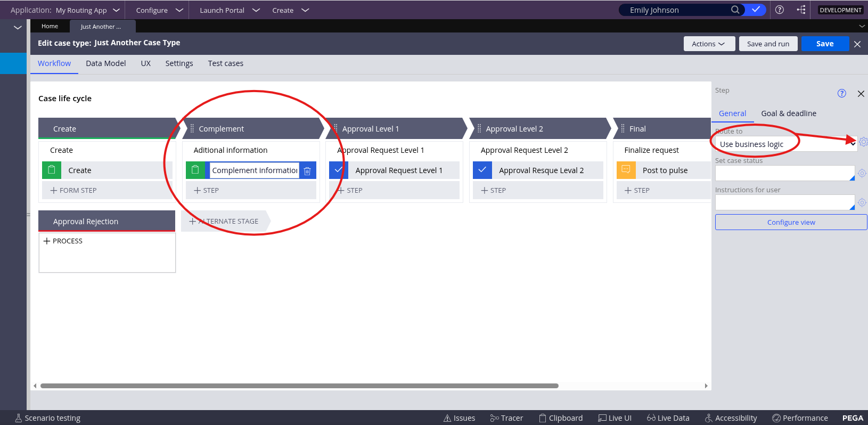Image resolution: width=868 pixels, height=425 pixels.
Task: Click the Step panel help icon
Action: [842, 94]
